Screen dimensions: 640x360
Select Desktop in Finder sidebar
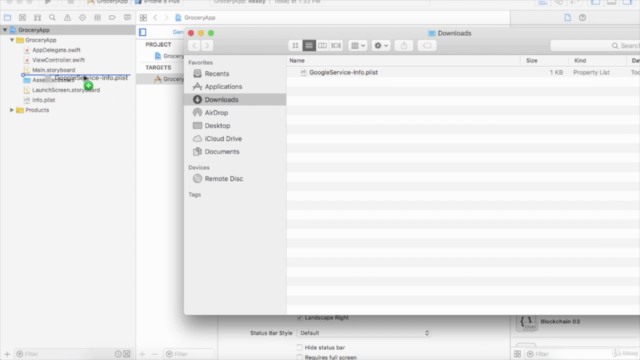click(x=235, y=126)
